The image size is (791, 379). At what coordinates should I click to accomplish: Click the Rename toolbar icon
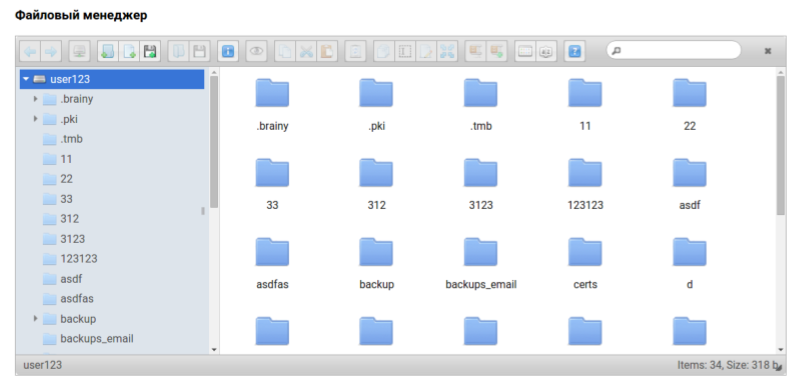point(405,51)
